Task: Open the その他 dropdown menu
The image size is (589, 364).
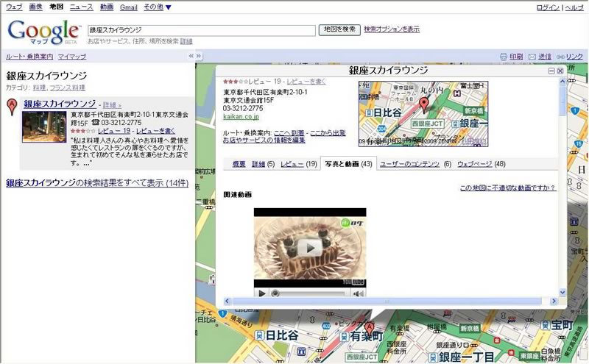Action: pos(158,7)
